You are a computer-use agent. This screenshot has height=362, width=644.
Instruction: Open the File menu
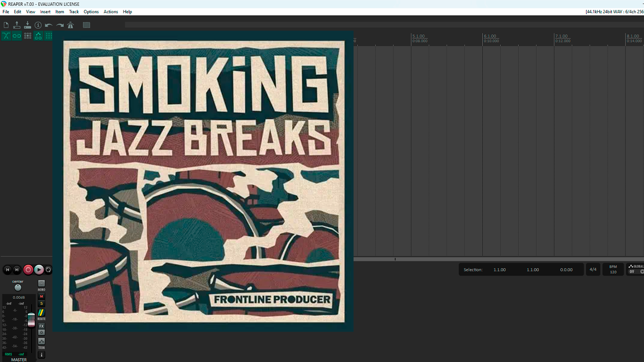pos(6,12)
